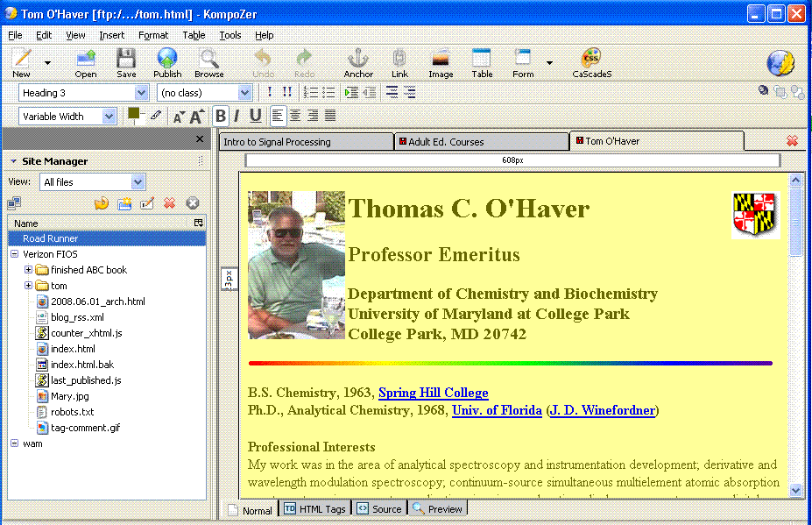Click the Open file toolbar icon
The width and height of the screenshot is (812, 525).
pos(86,63)
